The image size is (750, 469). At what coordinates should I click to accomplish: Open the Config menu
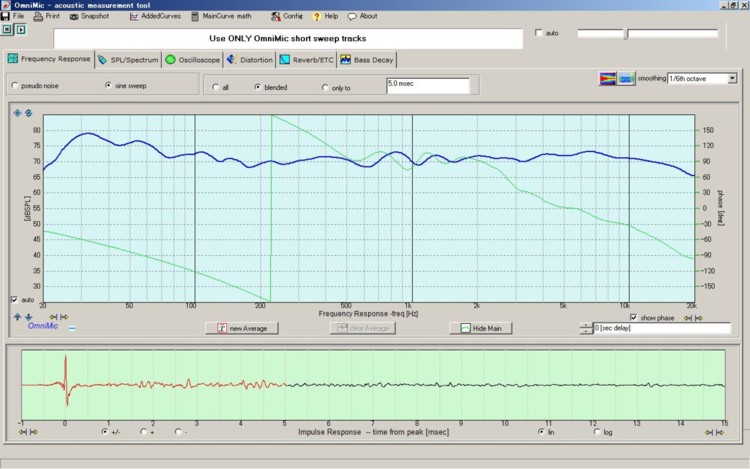[287, 16]
